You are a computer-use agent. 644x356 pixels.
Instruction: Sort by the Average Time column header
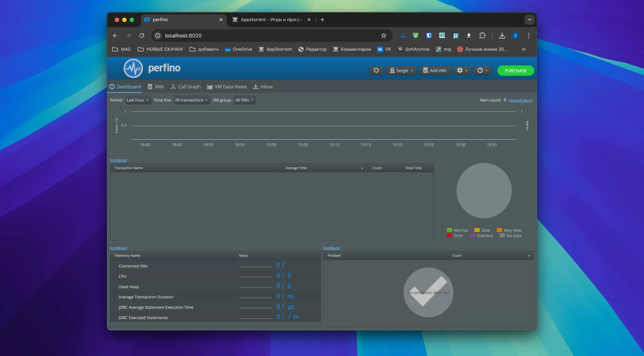pyautogui.click(x=296, y=168)
